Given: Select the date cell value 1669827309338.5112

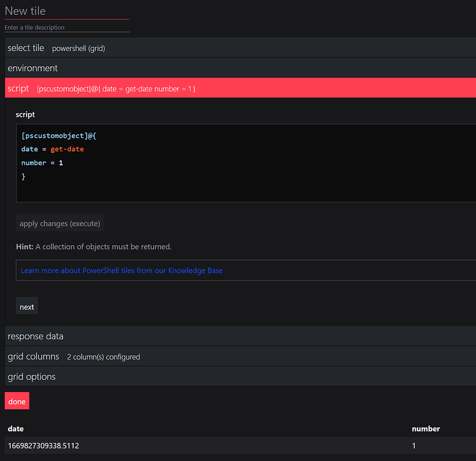Looking at the screenshot, I should [44, 446].
